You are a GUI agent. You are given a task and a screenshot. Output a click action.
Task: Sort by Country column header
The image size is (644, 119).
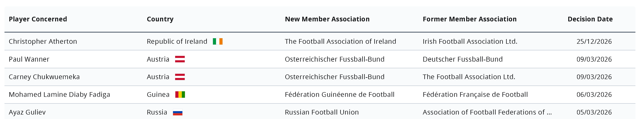coord(160,19)
